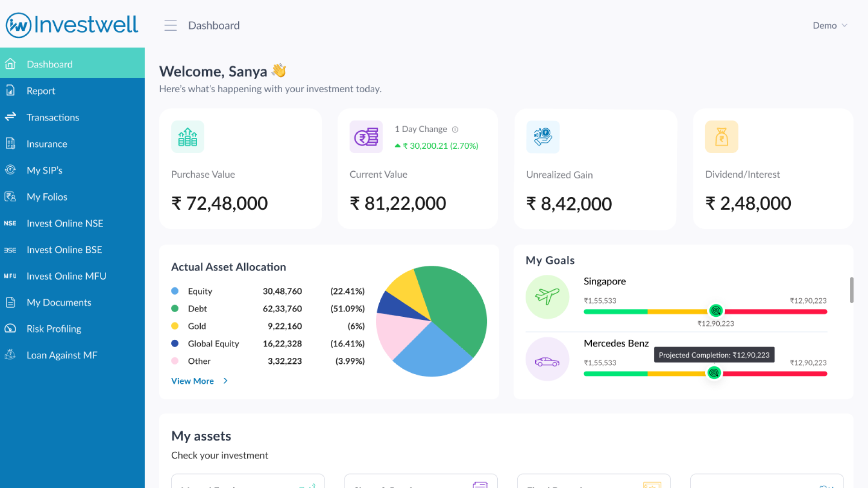Click the Other row percentage (3.99%)
This screenshot has height=488, width=868.
(350, 361)
